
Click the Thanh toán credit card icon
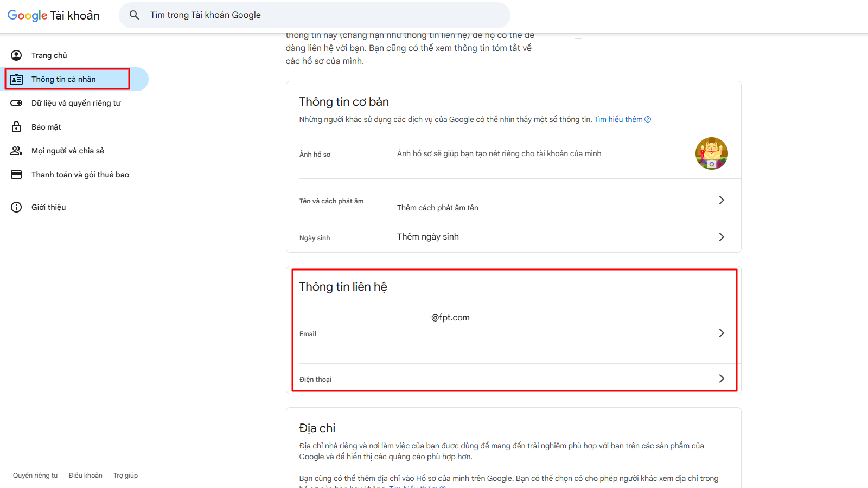coord(16,175)
